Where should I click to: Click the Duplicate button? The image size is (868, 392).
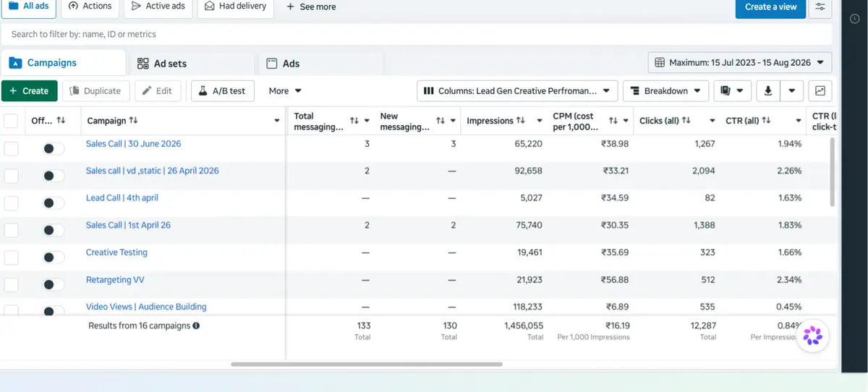(96, 90)
